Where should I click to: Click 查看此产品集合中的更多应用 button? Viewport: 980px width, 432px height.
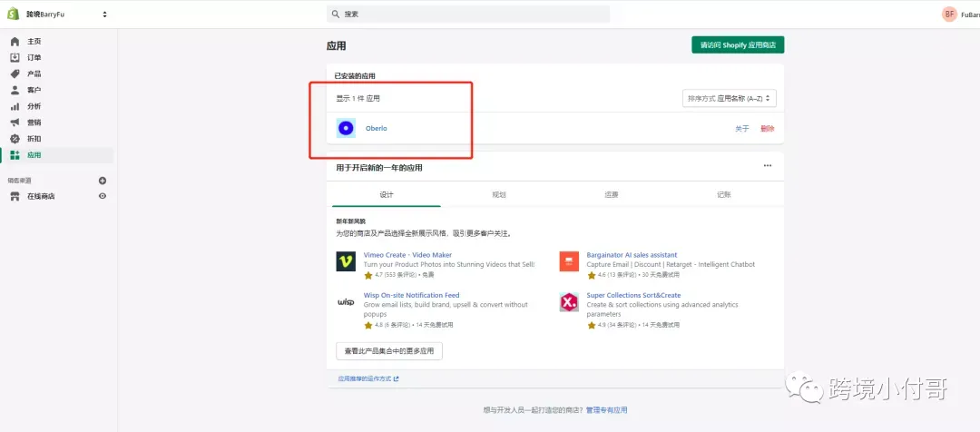[x=388, y=350]
